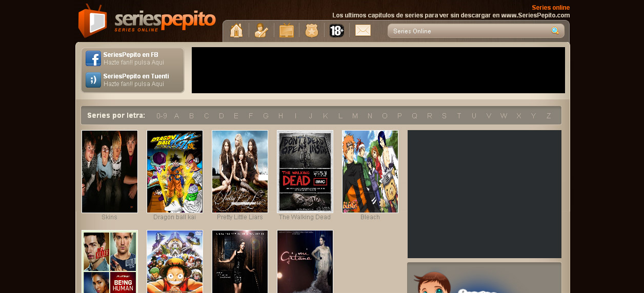Filter series by letter A
The height and width of the screenshot is (293, 644).
click(x=176, y=116)
